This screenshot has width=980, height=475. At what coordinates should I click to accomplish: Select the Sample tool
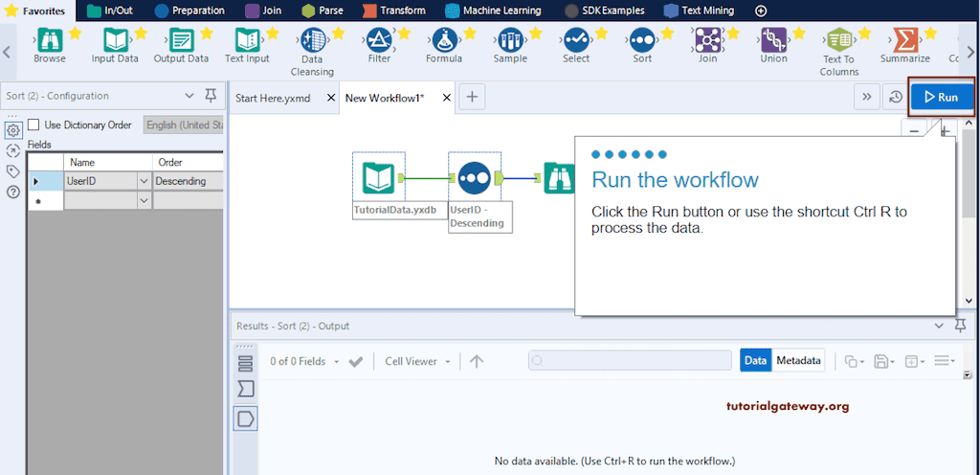pyautogui.click(x=511, y=40)
